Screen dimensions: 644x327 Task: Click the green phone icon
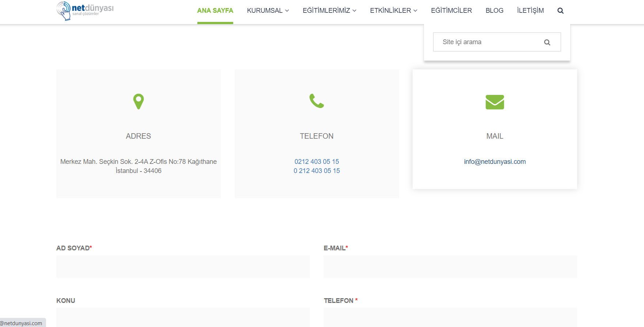[317, 101]
